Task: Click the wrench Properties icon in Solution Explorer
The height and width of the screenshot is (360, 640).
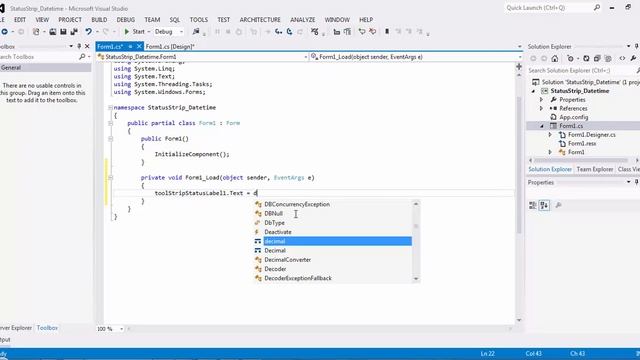Action: [633, 58]
